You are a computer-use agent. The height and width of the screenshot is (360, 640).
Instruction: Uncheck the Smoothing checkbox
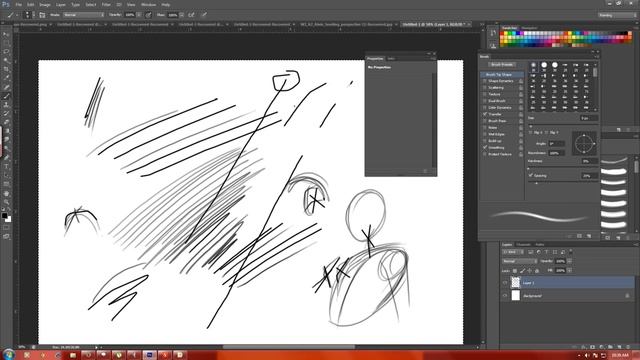pos(484,147)
